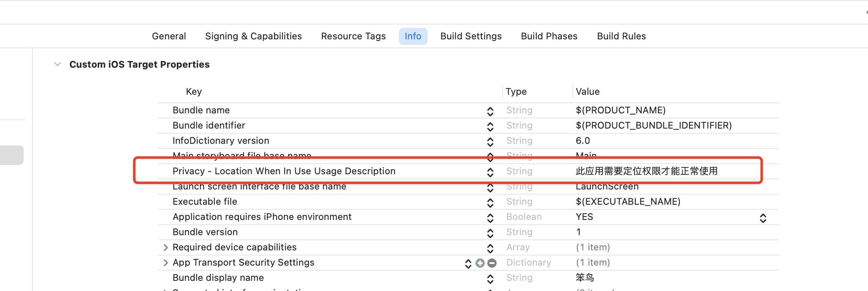
Task: Click the location usage description value
Action: coord(646,171)
